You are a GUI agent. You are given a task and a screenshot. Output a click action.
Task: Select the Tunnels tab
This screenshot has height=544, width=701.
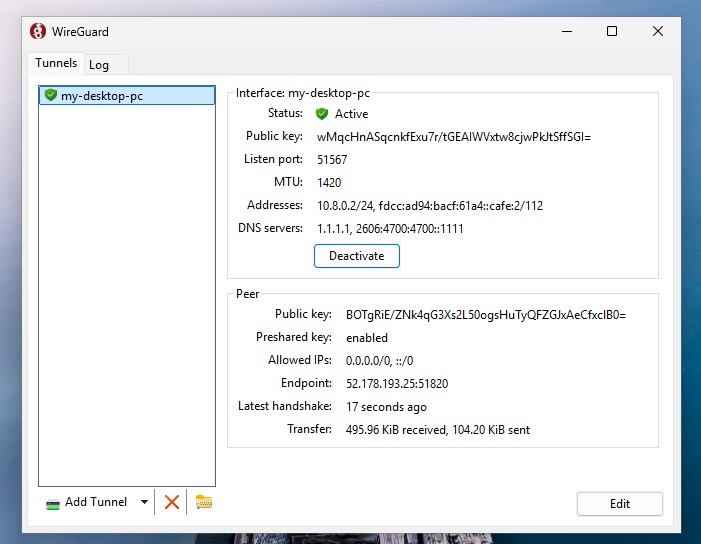(x=56, y=63)
